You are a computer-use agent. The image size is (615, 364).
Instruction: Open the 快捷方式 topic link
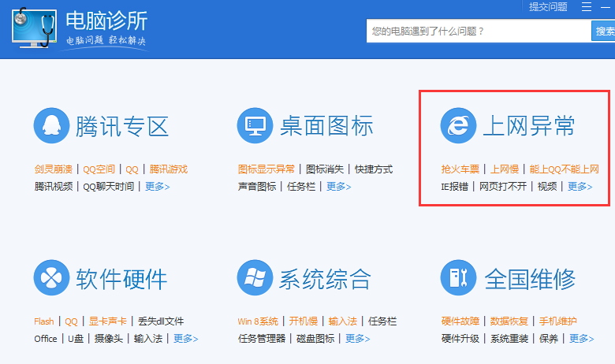(374, 169)
